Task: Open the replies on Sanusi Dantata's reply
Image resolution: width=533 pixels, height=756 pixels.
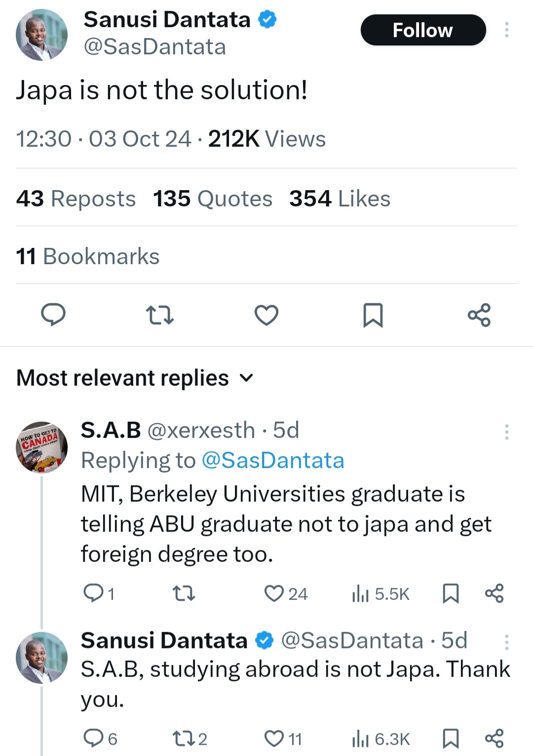Action: tap(94, 738)
